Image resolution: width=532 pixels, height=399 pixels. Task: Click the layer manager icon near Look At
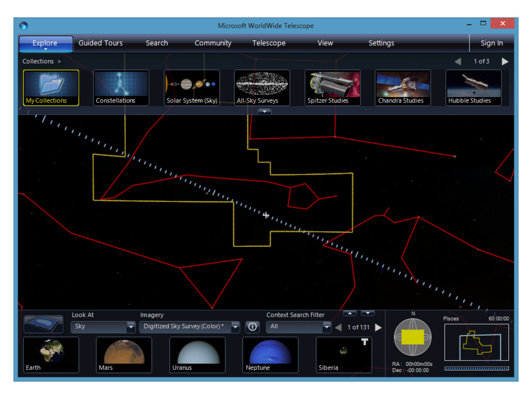tap(43, 324)
